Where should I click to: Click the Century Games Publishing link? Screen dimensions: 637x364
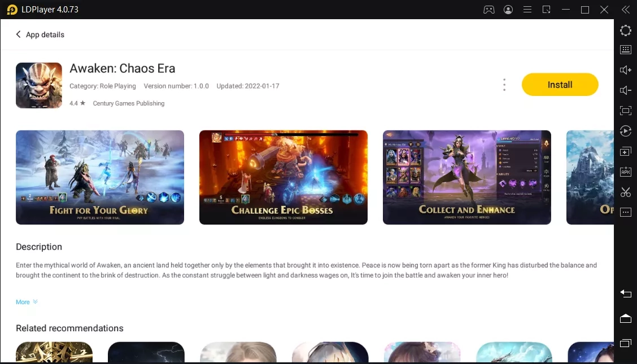tap(129, 103)
